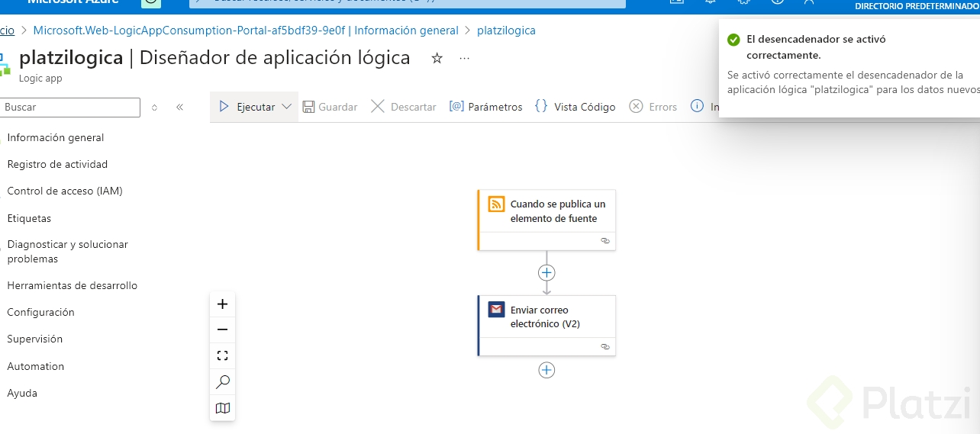Click the connection link icon on the RSS trigger
Viewport: 980px width, 434px height.
605,240
